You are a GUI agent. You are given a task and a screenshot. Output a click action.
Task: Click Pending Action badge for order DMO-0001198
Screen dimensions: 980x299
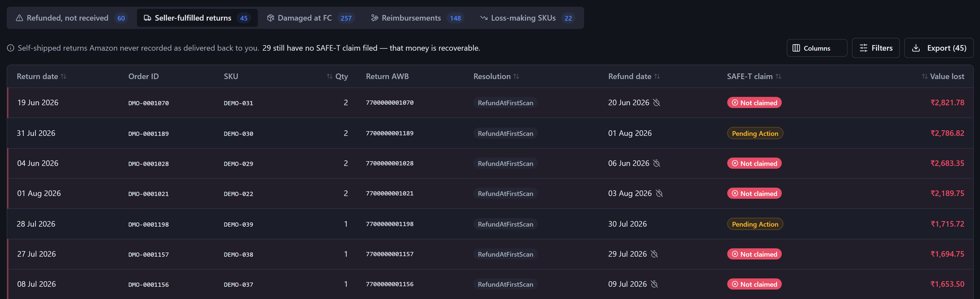[x=755, y=224]
